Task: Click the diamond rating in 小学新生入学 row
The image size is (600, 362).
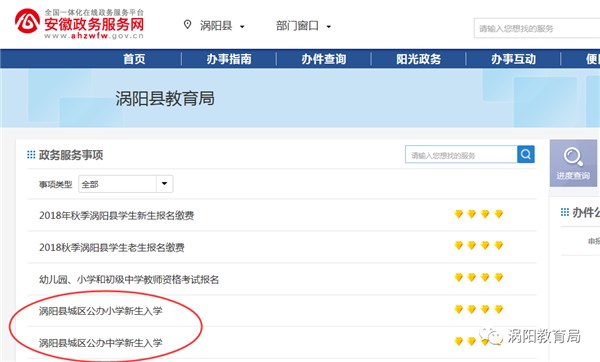Action: (478, 309)
